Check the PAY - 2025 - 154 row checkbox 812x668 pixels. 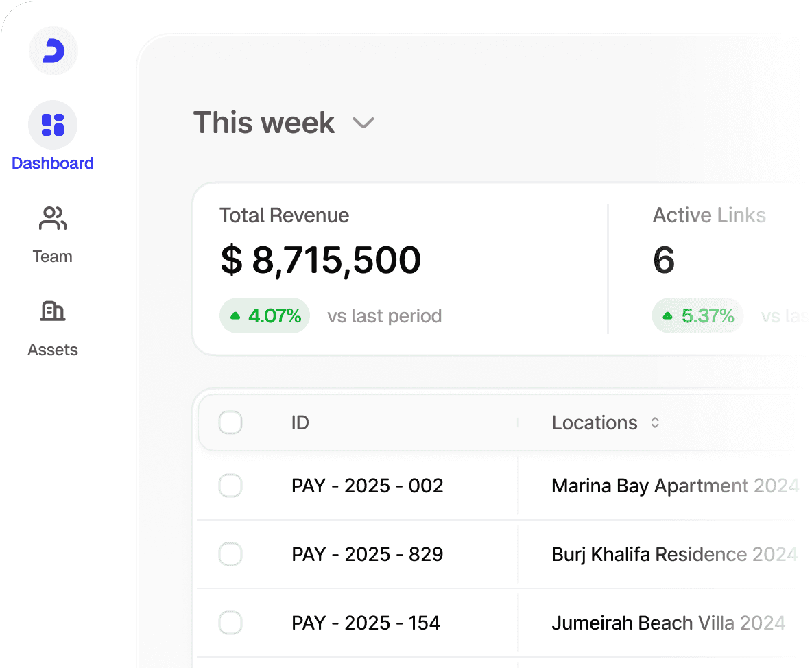[x=230, y=623]
